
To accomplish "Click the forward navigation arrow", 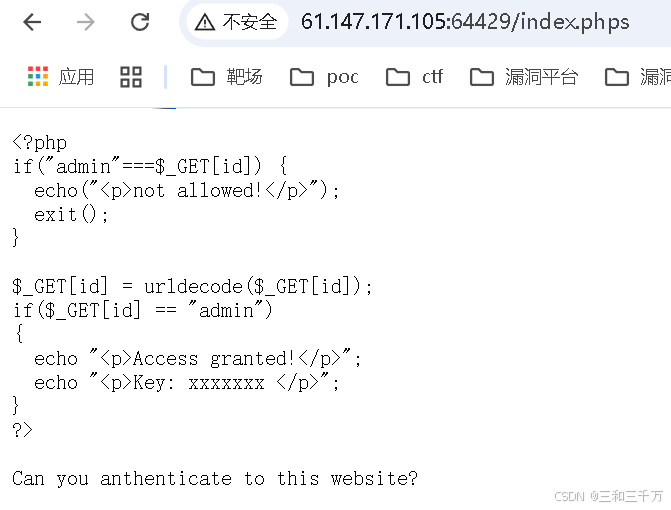I will click(x=86, y=22).
